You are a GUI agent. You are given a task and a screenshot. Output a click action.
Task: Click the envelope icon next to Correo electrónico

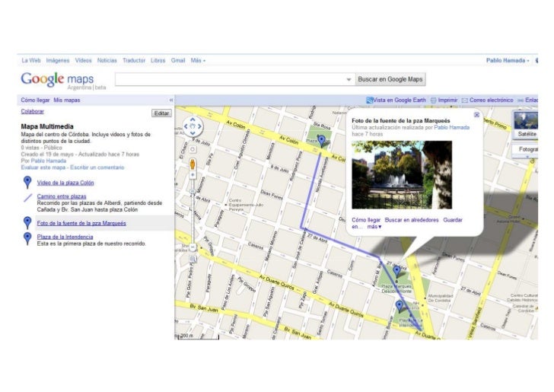click(465, 100)
